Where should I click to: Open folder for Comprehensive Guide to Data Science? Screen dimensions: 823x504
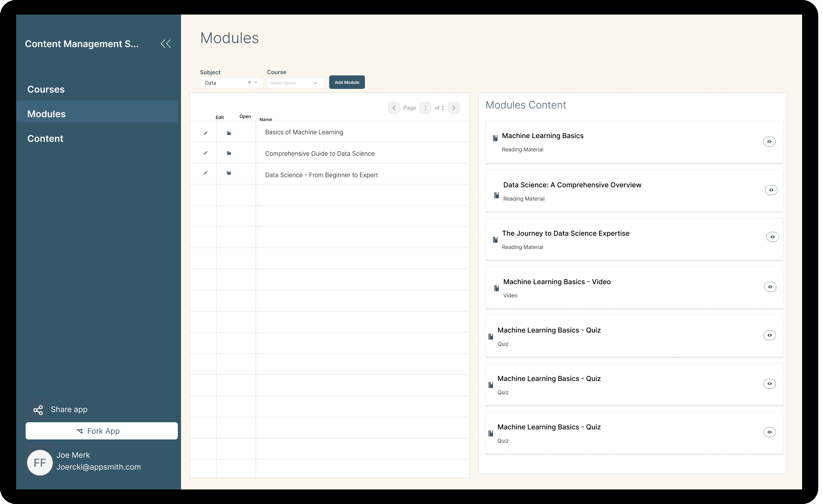click(229, 153)
